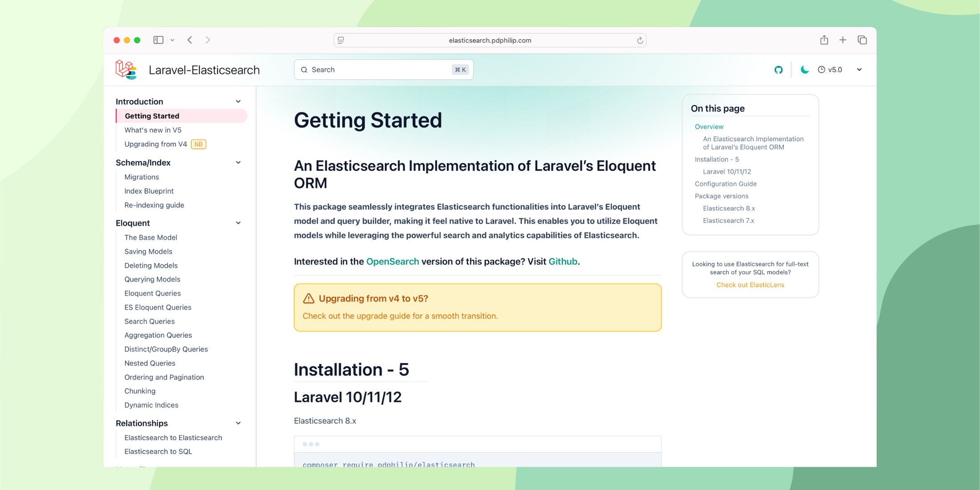Open the GitHub repository icon

point(778,69)
